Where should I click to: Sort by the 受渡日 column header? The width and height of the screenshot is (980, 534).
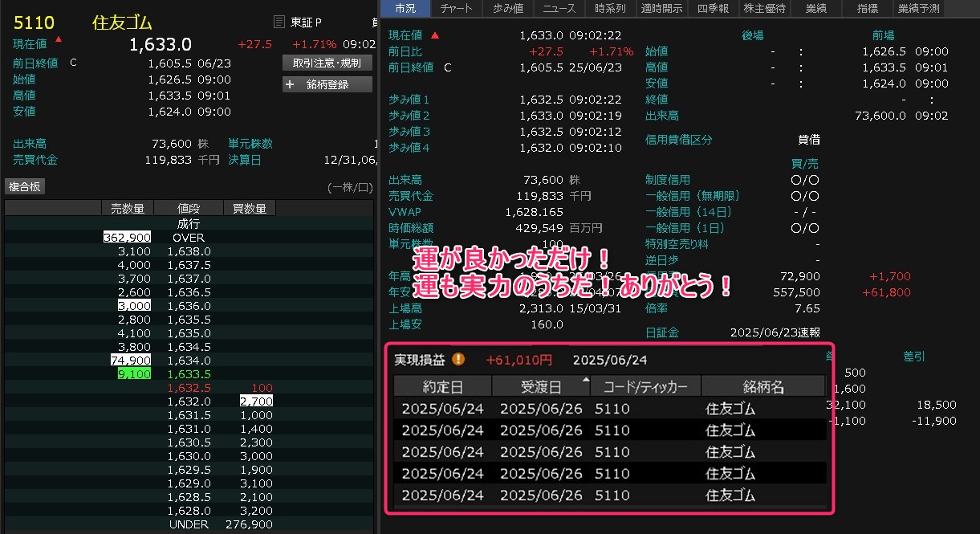pyautogui.click(x=541, y=387)
